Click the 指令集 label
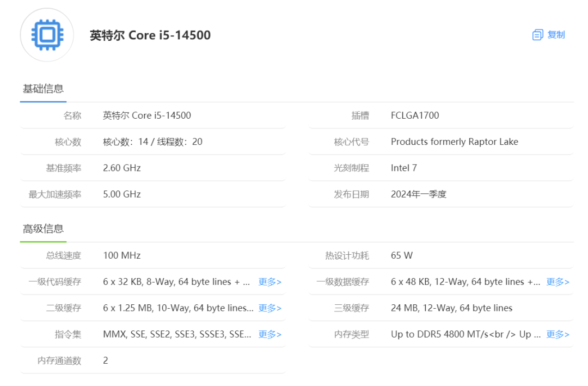 [68, 334]
